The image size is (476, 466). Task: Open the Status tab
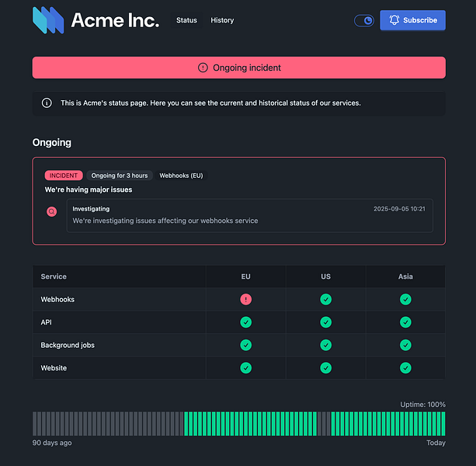186,20
